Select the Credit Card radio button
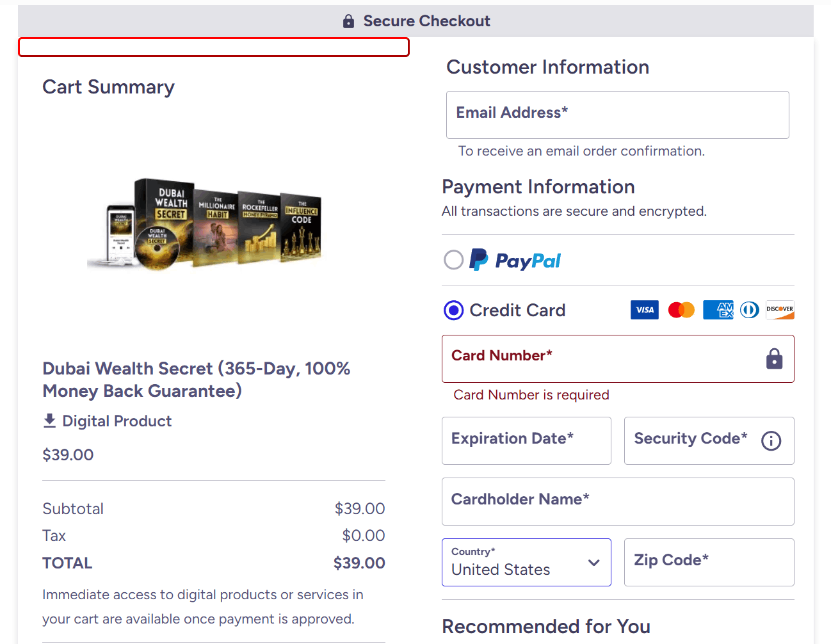The image size is (831, 644). click(x=453, y=310)
